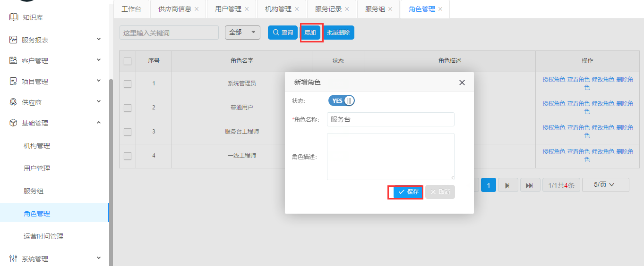644x266 pixels.
Task: Click the 角色描述 text area
Action: 390,156
